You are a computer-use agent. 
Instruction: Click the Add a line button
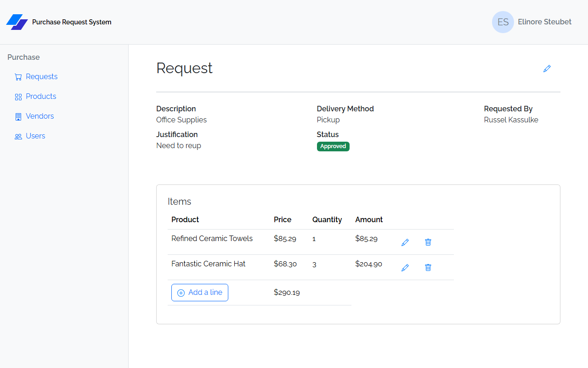point(200,293)
